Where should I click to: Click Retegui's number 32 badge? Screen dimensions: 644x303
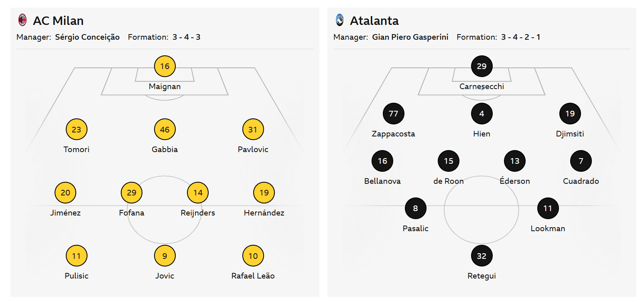point(481,256)
